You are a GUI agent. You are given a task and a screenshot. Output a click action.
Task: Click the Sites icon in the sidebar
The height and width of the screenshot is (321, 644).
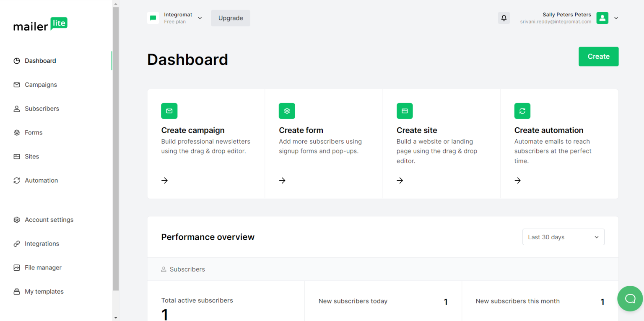coord(16,156)
